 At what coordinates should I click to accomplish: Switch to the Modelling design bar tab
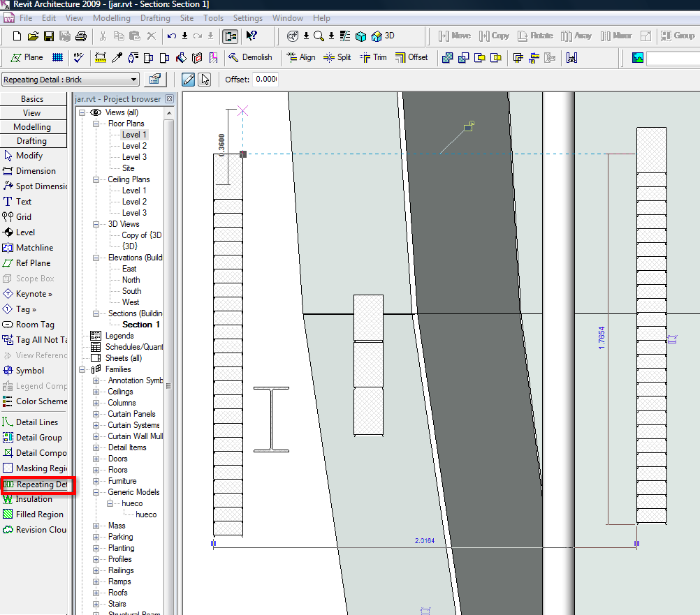tap(32, 127)
